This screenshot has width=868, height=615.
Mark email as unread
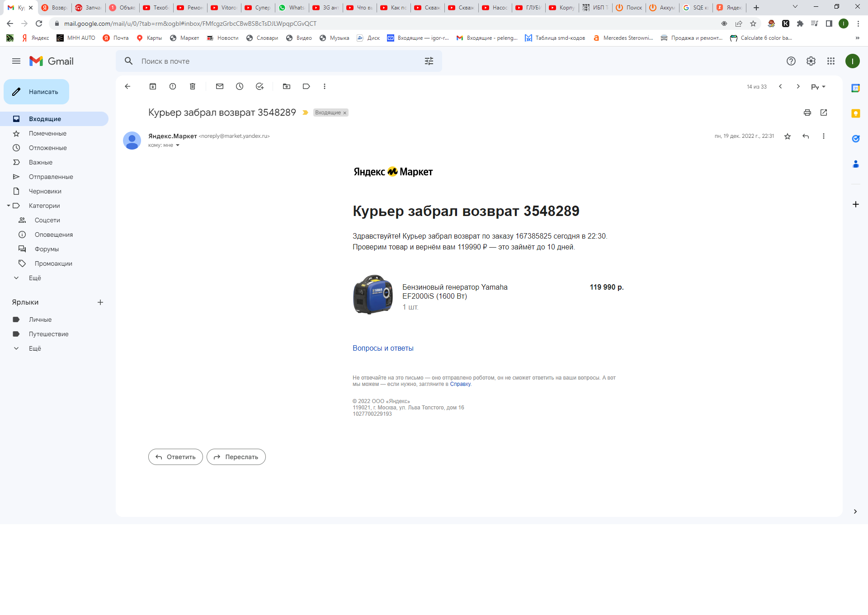tap(220, 86)
